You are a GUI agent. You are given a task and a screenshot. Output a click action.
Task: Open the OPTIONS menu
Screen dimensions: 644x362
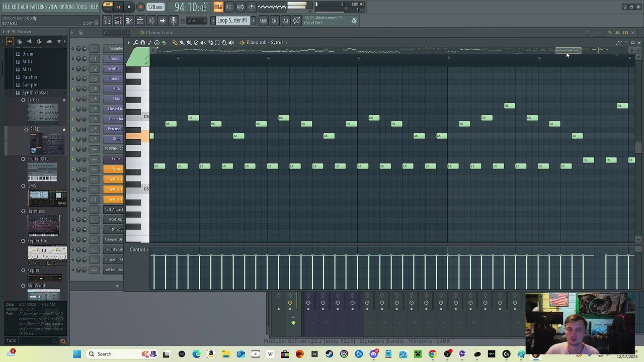click(x=67, y=7)
